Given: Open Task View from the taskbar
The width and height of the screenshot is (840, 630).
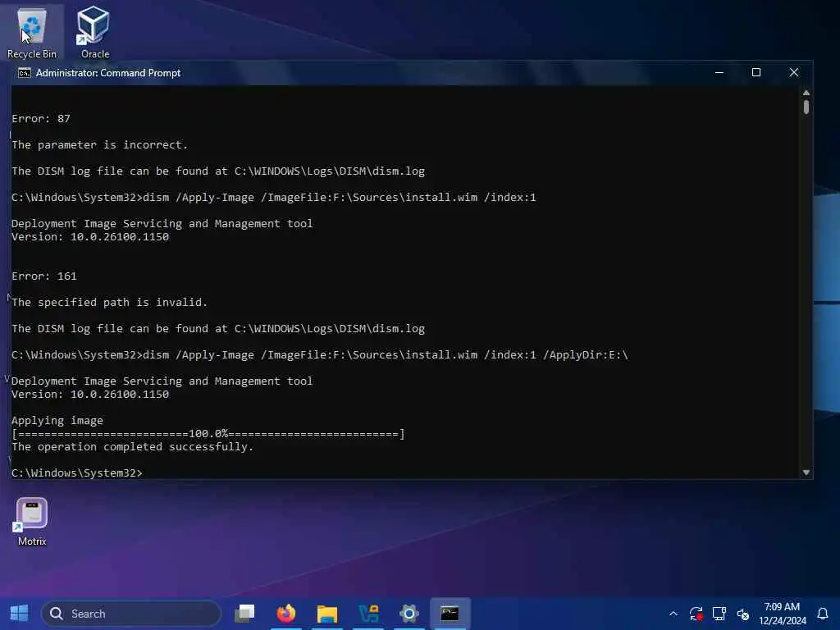Looking at the screenshot, I should [x=244, y=614].
